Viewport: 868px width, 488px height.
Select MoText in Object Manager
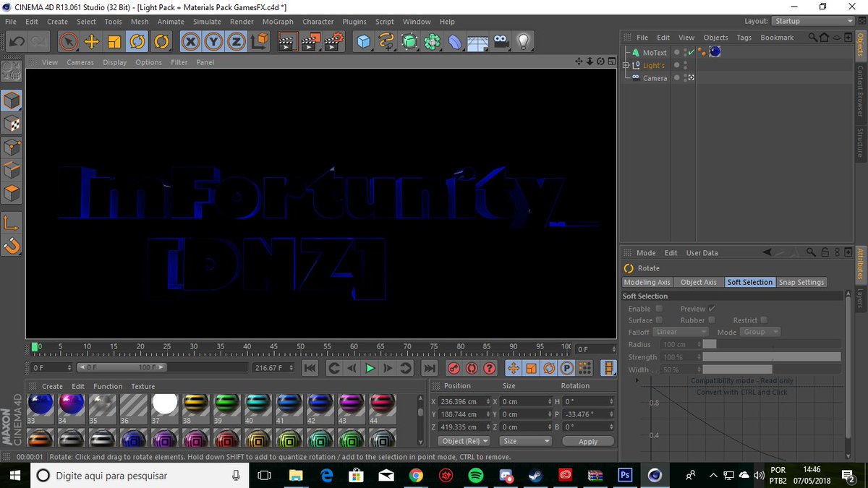pos(655,53)
